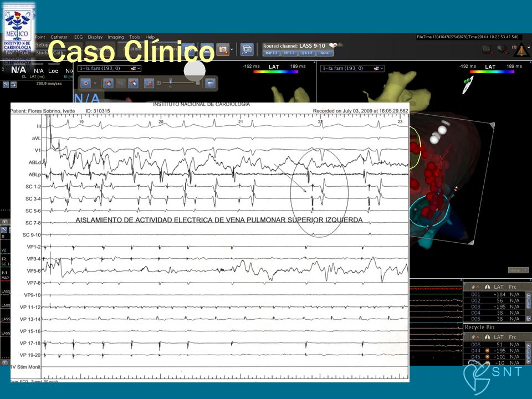Click the red record point button
The height and width of the screenshot is (399, 532).
tap(85, 83)
